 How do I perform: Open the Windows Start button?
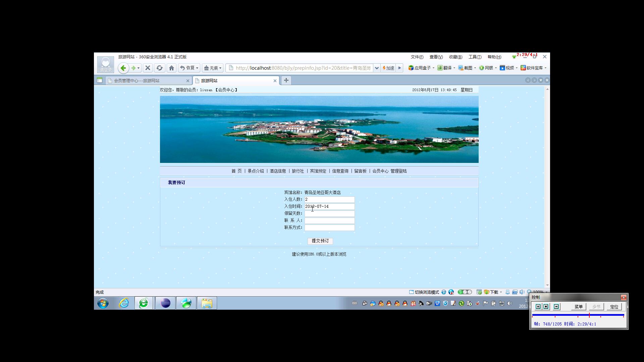103,303
